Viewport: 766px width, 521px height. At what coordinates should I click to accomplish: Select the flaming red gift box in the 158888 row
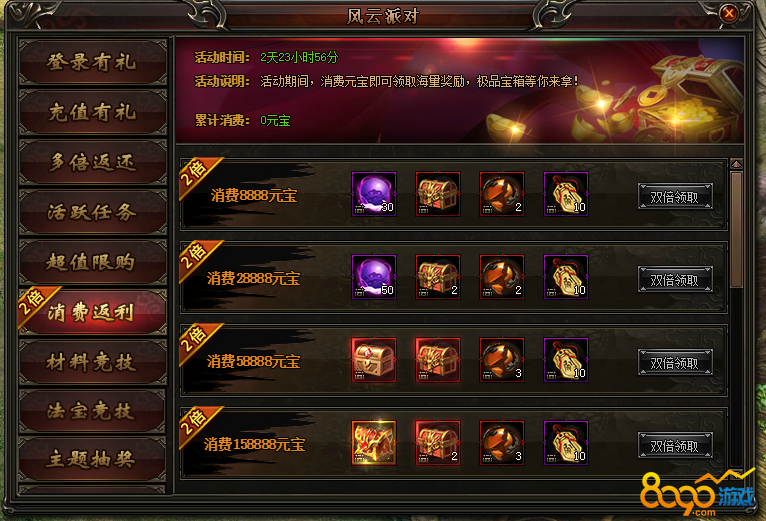click(374, 443)
